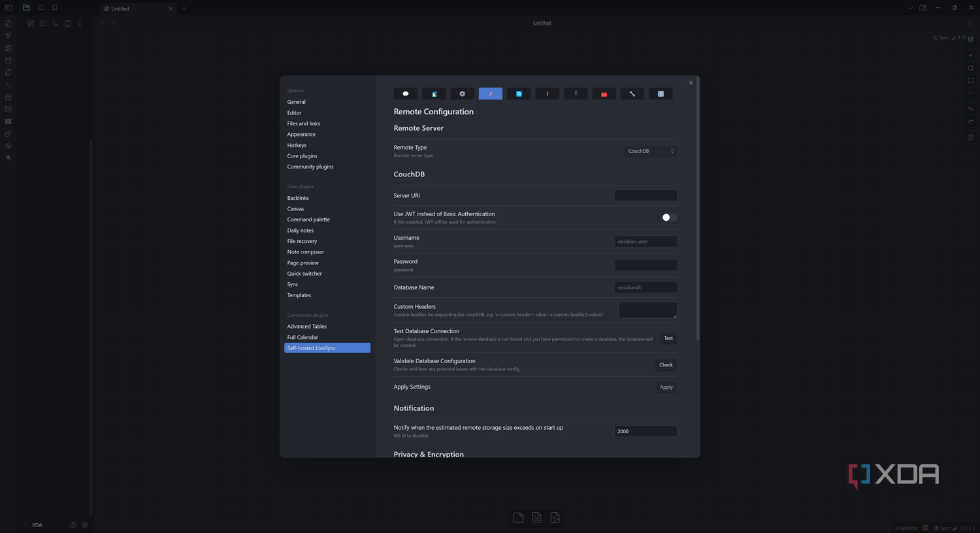Click Apply to apply settings
This screenshot has height=533, width=980.
(x=666, y=387)
